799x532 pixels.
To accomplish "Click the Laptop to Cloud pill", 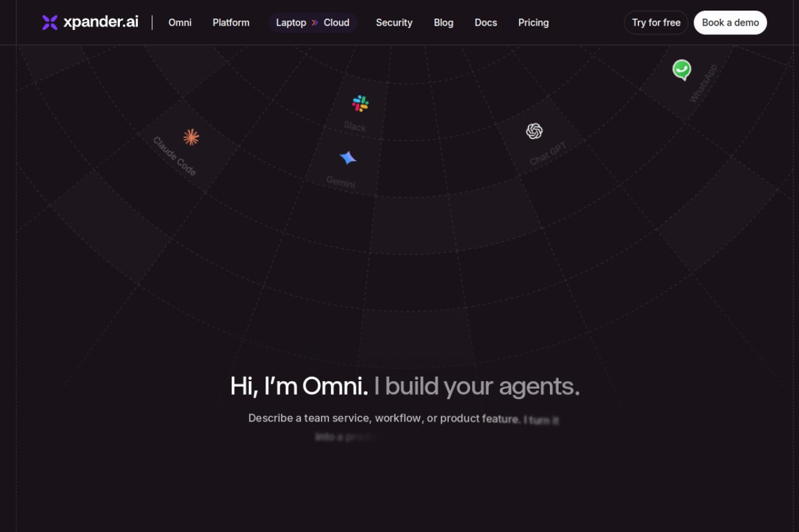I will (313, 22).
